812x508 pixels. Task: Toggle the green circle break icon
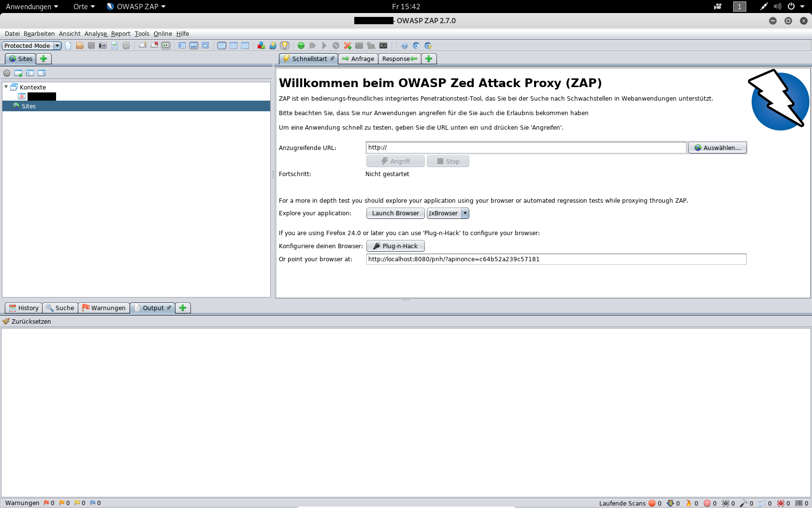point(301,45)
